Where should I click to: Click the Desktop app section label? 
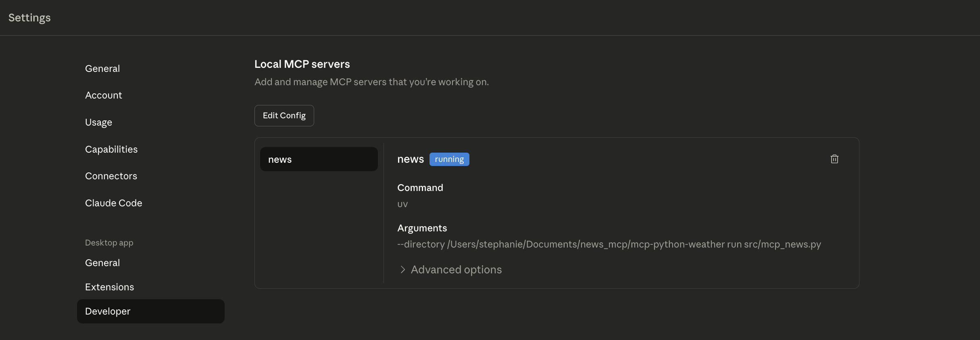(x=109, y=243)
